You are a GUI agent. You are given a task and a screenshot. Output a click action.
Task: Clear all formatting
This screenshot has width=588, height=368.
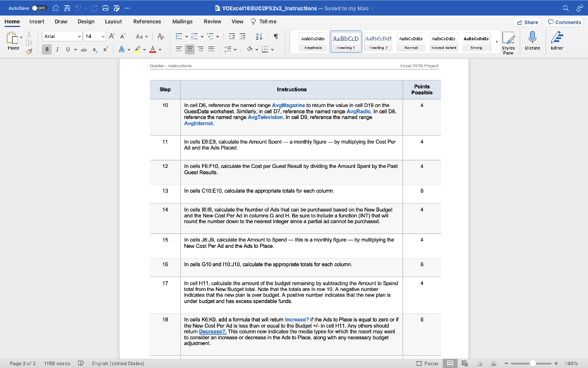pos(161,36)
